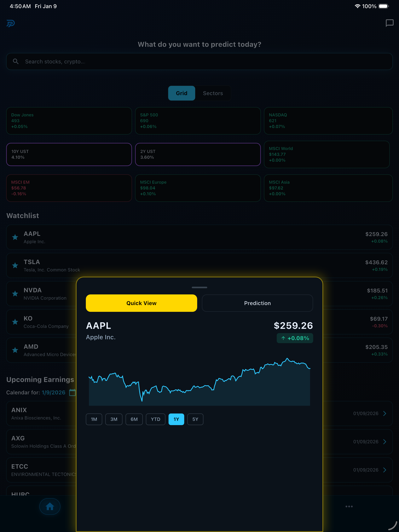
Task: Select the Prediction tab
Action: (257, 303)
